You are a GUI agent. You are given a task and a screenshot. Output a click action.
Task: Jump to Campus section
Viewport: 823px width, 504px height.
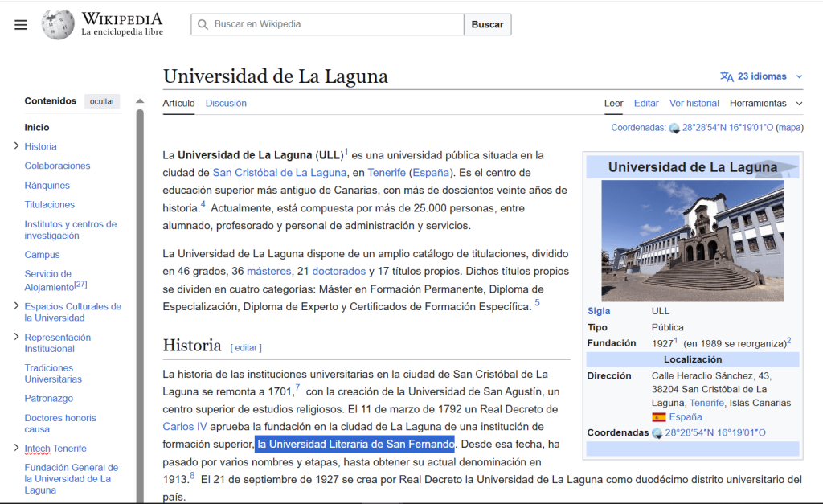coord(42,255)
